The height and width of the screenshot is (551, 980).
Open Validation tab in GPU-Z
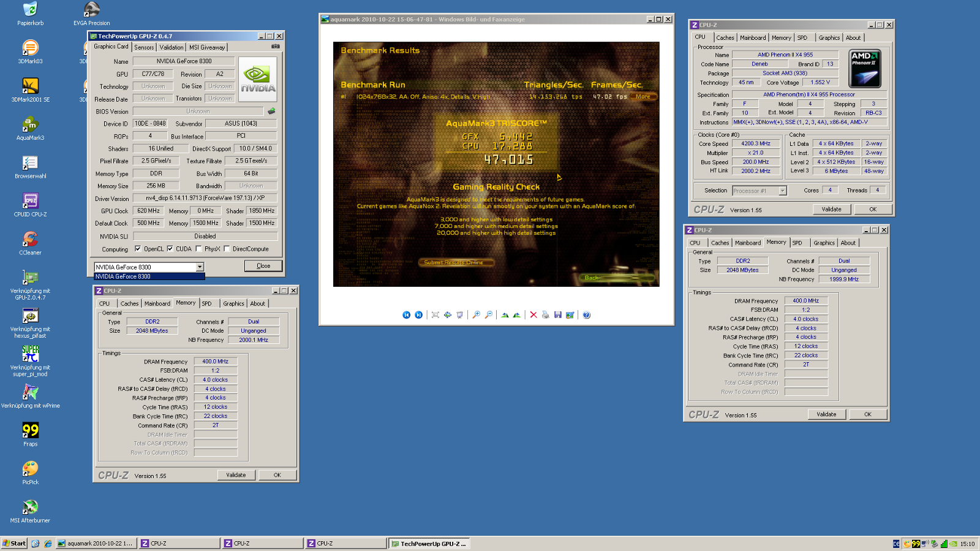(171, 47)
